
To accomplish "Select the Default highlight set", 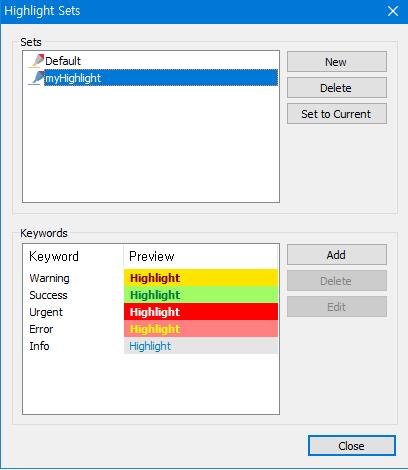I will tap(63, 61).
